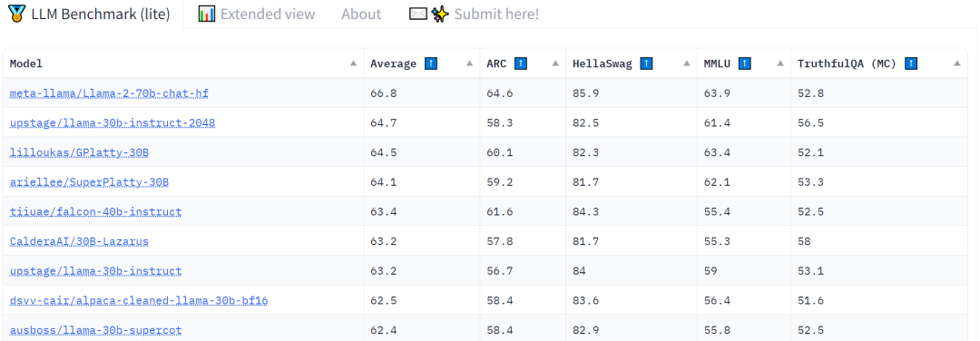
Task: Select ARC value 60.1 for GPlatty-30B
Action: coord(500,152)
